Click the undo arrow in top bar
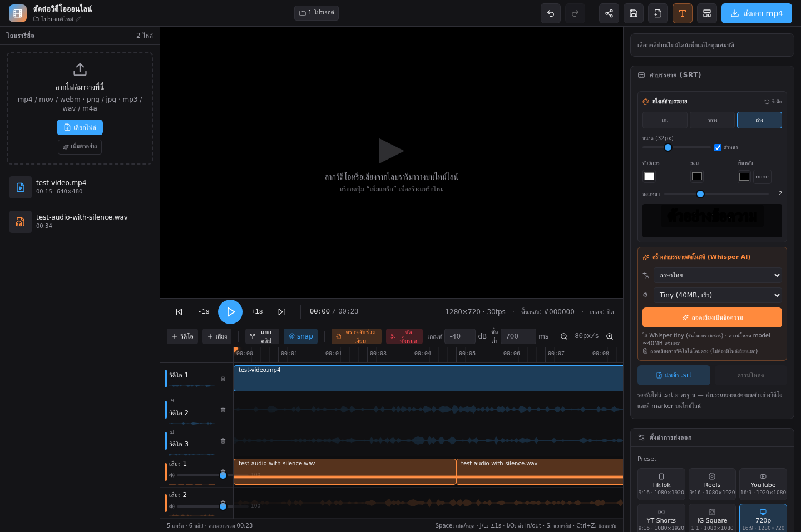This screenshot has height=532, width=801. click(x=551, y=13)
